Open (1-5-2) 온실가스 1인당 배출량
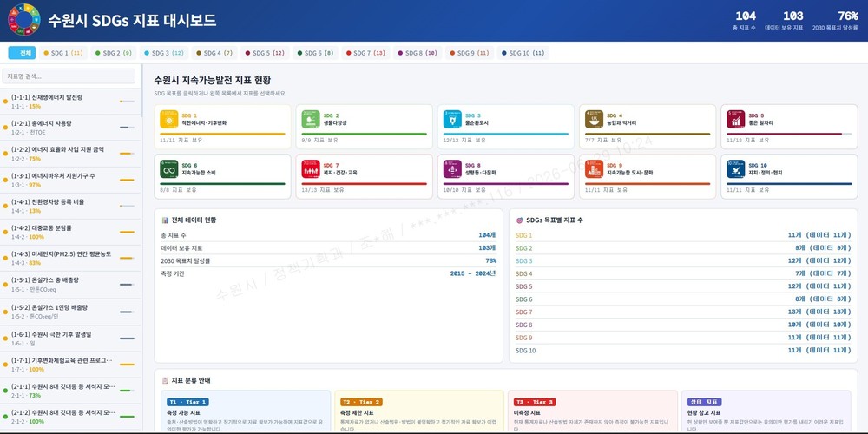 (x=69, y=311)
